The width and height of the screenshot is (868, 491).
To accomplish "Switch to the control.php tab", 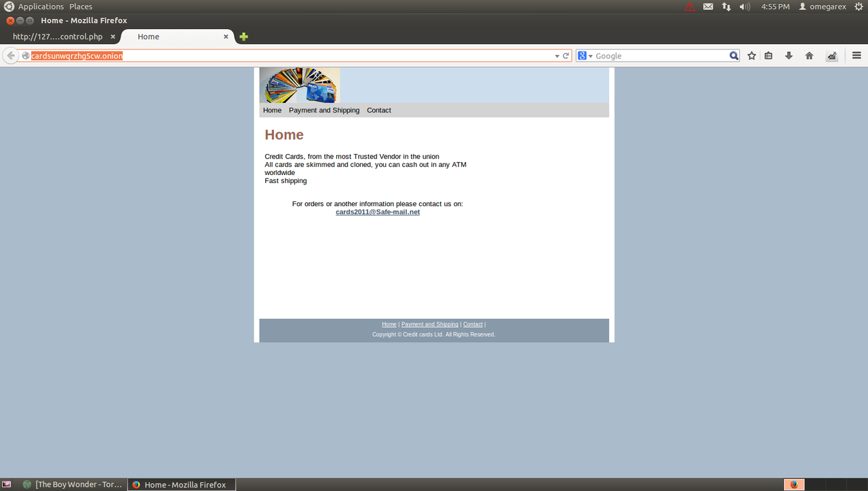I will point(58,37).
